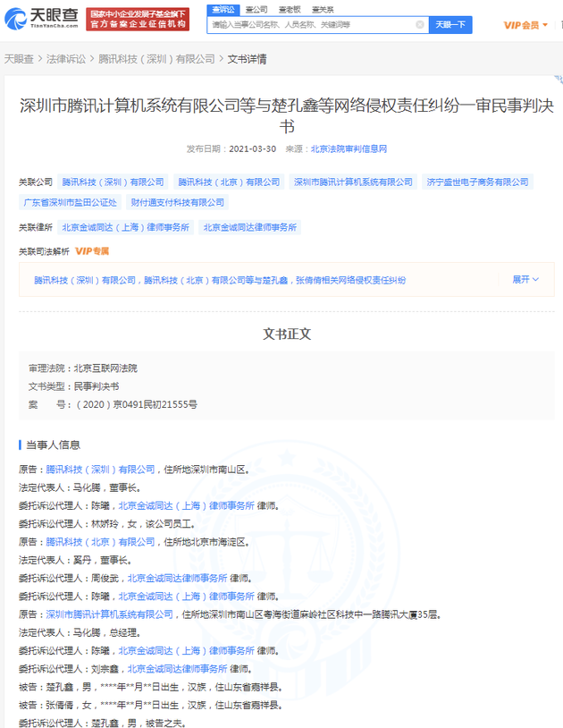Open law firm link below 马化腾,总经理 row
563x728 pixels.
tap(186, 650)
